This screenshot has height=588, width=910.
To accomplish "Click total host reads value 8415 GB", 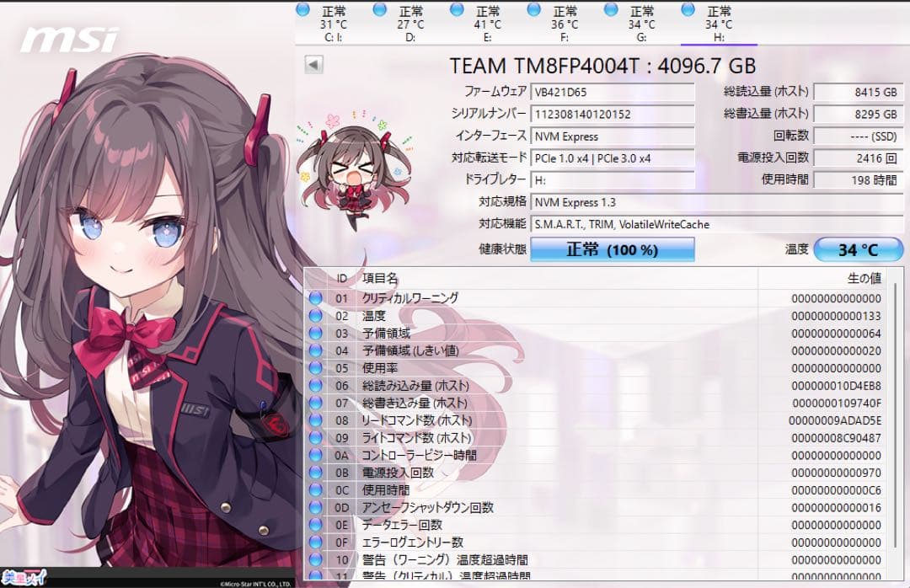I will pyautogui.click(x=859, y=92).
